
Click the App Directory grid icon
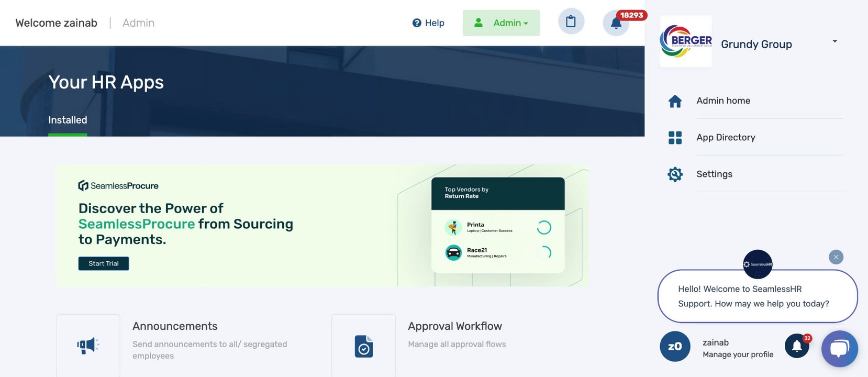(675, 138)
